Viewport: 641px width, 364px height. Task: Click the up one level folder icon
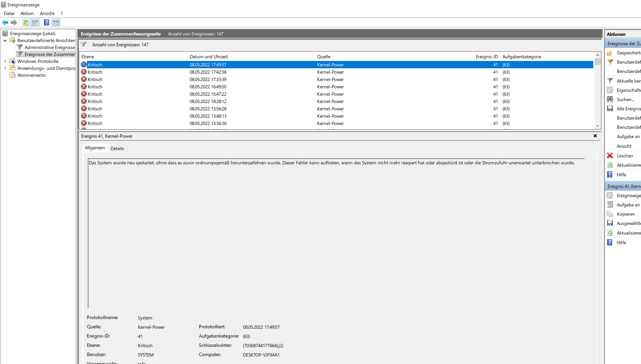[x=26, y=23]
